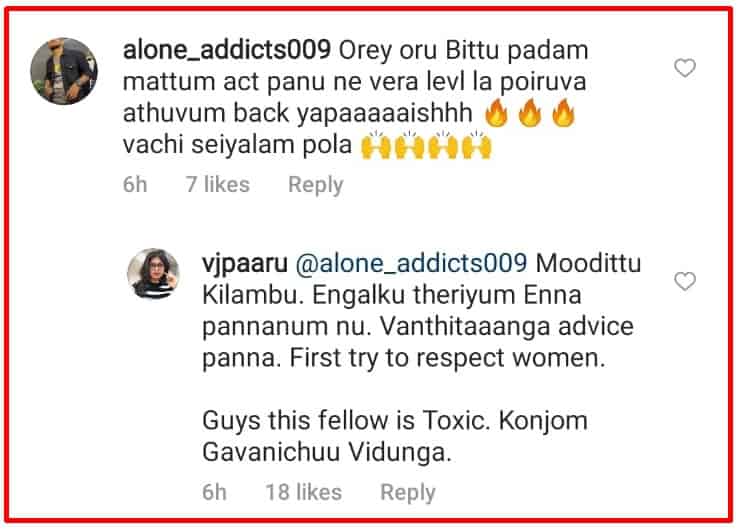Select the text "Guys this fellow is Toxic"

344,420
